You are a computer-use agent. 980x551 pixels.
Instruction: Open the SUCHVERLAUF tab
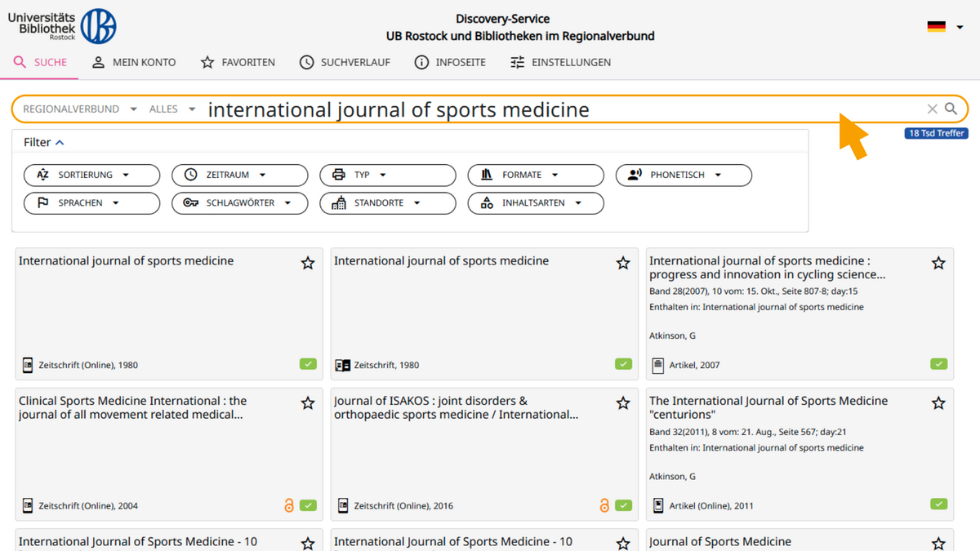[x=345, y=62]
